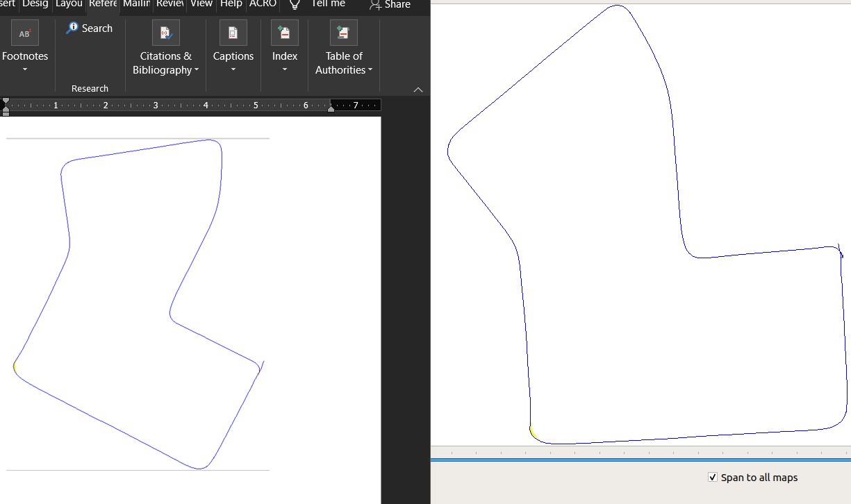The height and width of the screenshot is (504, 851).
Task: Switch to the View ribbon tab
Action: [201, 4]
